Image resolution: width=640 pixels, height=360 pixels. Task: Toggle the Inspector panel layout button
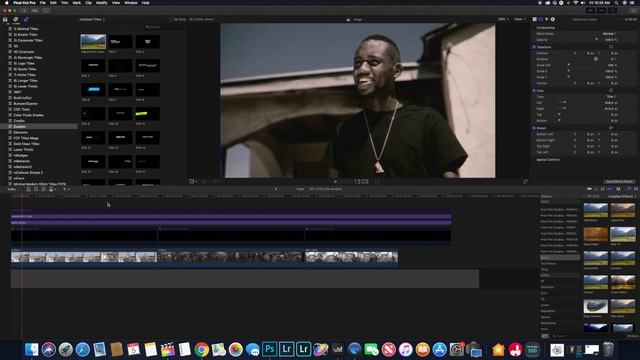612,11
